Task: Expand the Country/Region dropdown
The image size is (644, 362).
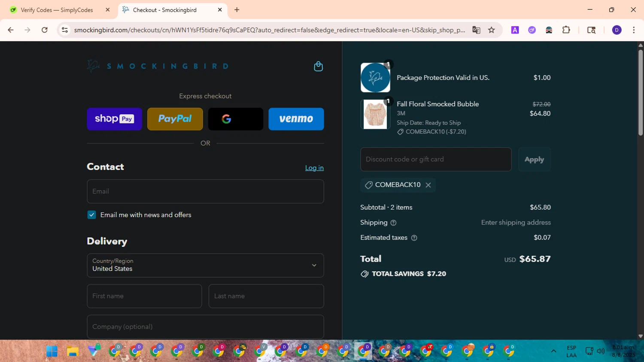Action: pos(205,265)
